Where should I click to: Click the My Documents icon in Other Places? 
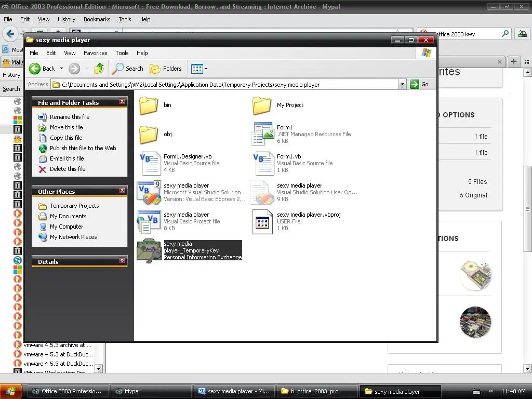coord(43,217)
